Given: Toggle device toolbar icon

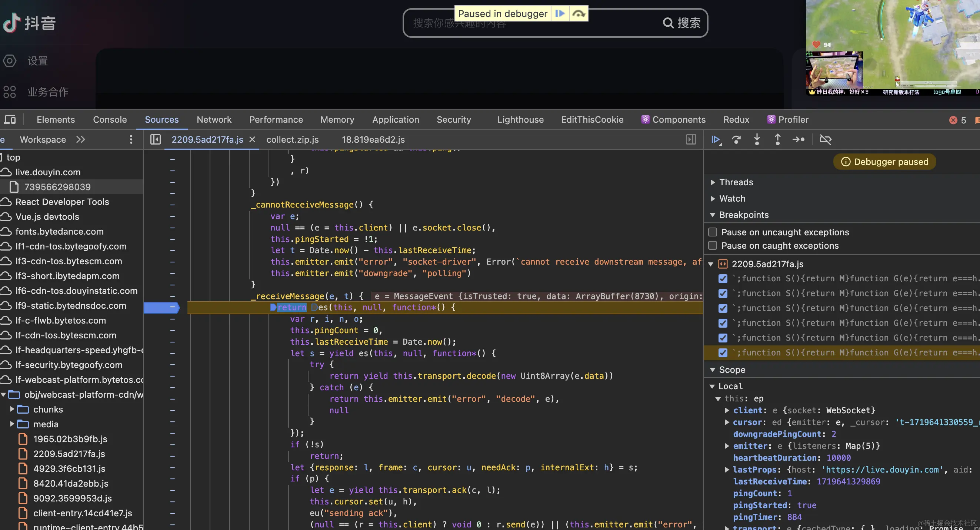Looking at the screenshot, I should [10, 120].
